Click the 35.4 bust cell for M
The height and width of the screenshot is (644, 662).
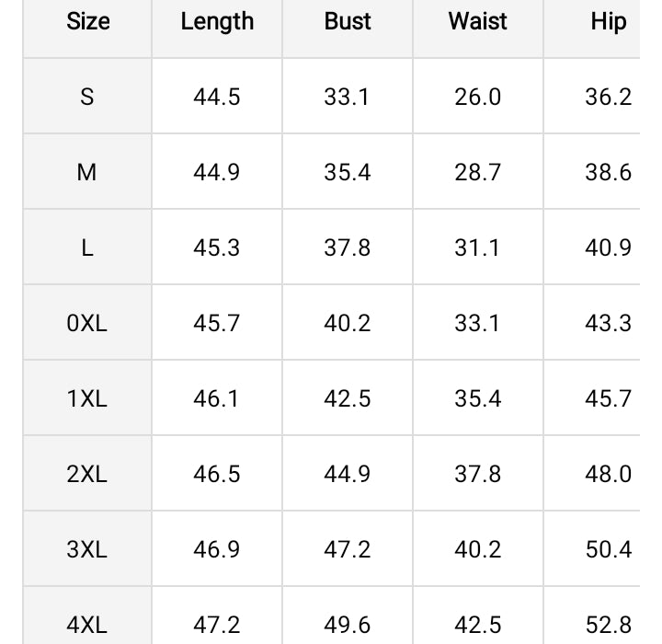[348, 172]
